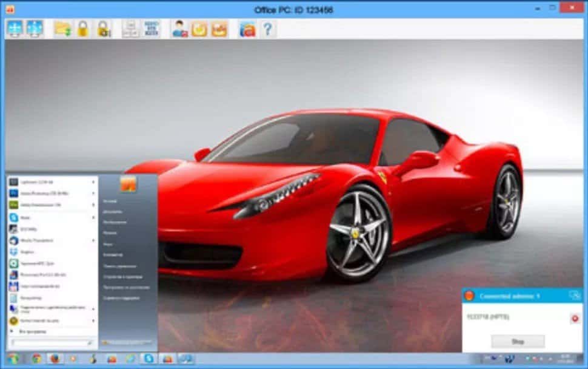Open the question mark help icon
This screenshot has height=369, width=588.
[267, 29]
